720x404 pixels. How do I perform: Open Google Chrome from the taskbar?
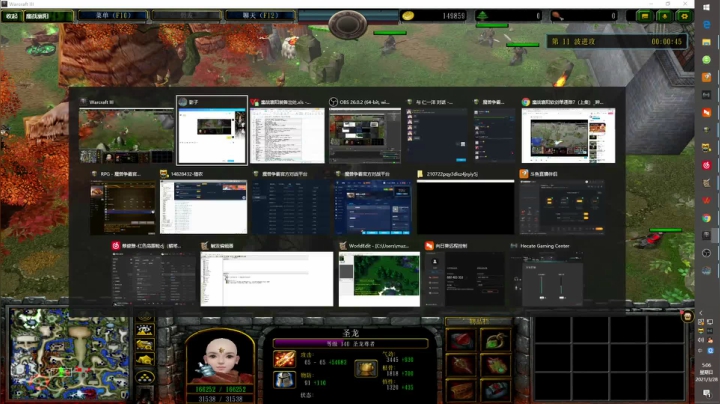coord(707,218)
